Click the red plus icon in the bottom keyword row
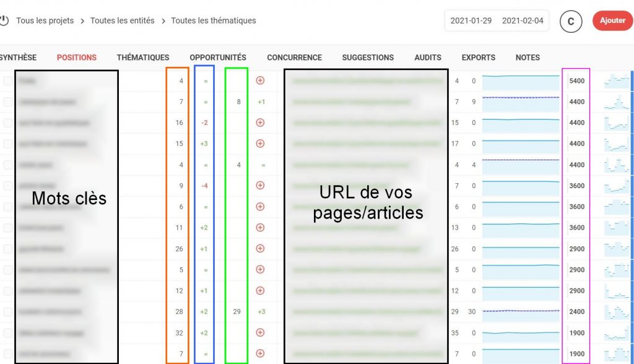 pyautogui.click(x=260, y=353)
